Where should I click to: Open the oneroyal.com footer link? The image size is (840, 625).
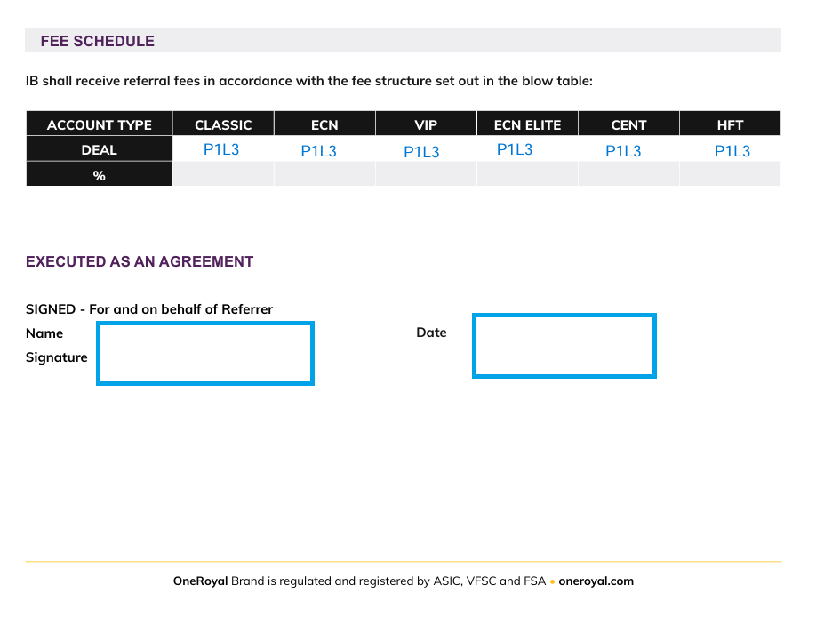596,581
